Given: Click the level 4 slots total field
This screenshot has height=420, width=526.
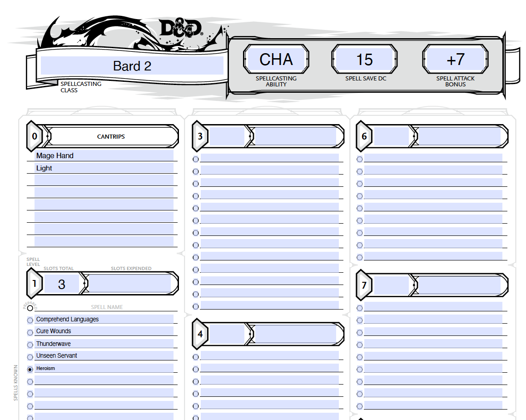Looking at the screenshot, I should (x=227, y=334).
